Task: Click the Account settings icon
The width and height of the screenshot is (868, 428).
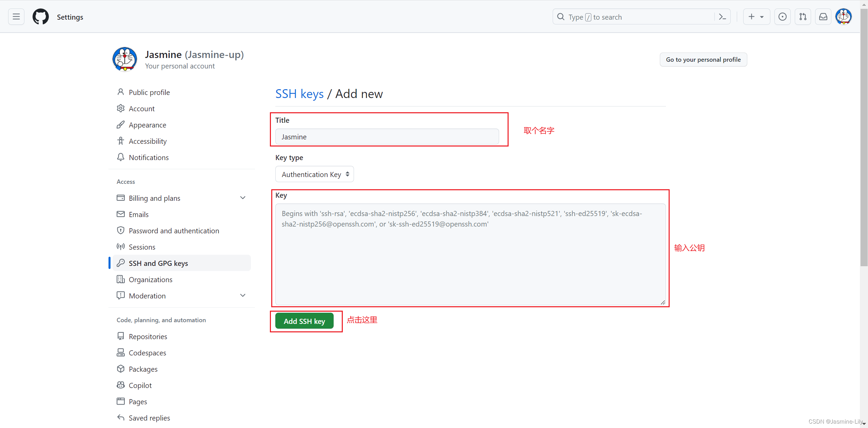Action: [121, 108]
